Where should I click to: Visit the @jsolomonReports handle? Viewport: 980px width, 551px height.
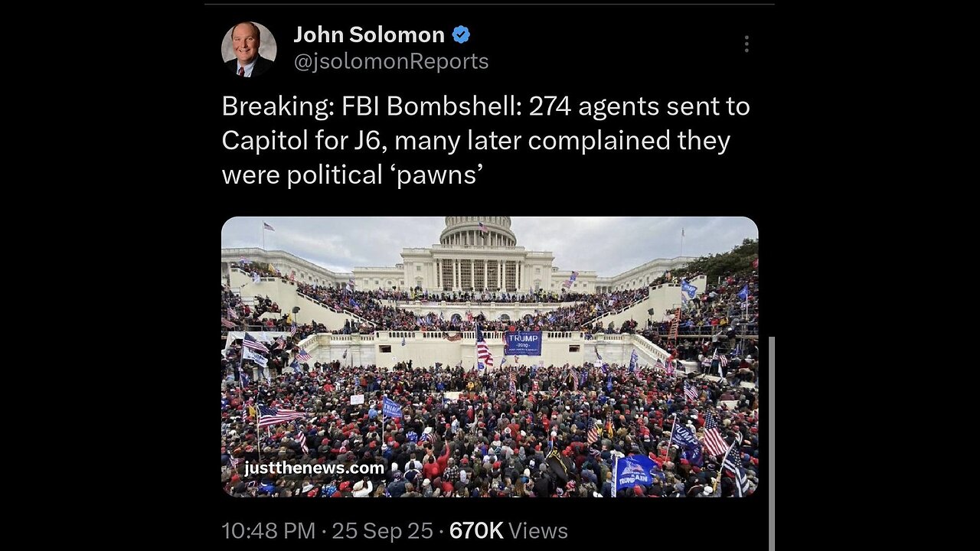point(391,61)
